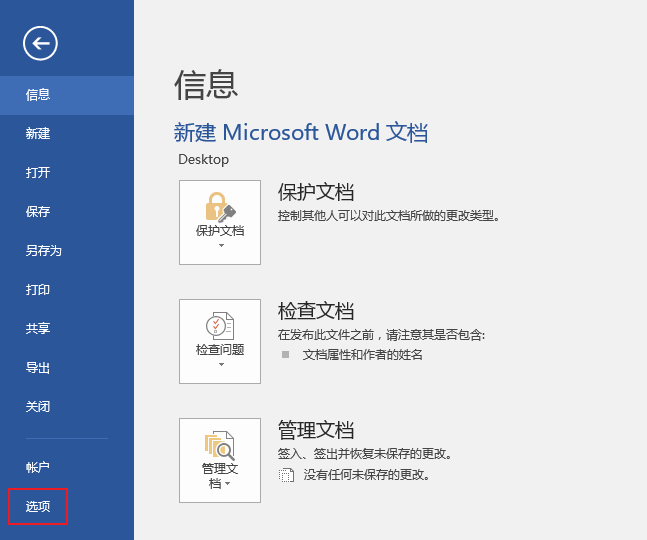Expand the 保护文档 dropdown arrow

click(221, 245)
